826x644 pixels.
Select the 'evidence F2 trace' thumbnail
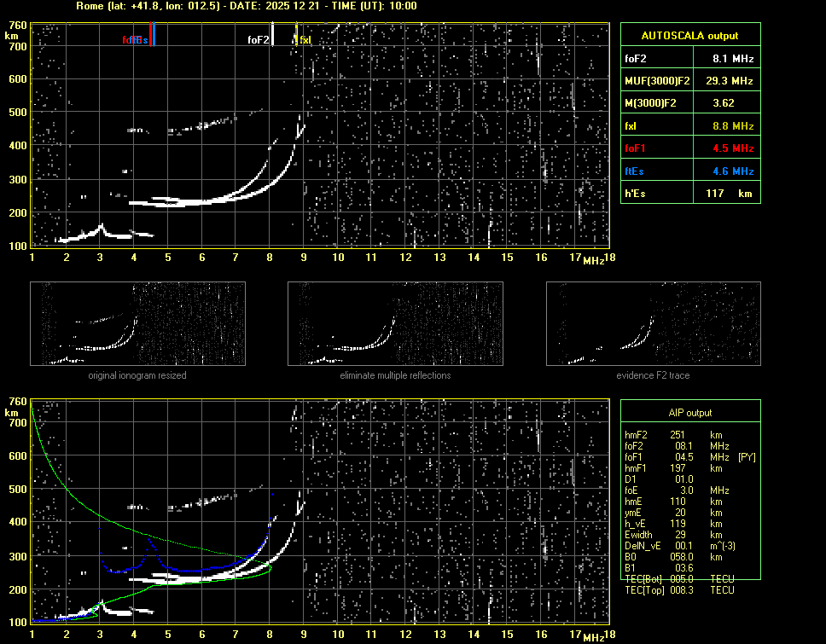(x=654, y=323)
